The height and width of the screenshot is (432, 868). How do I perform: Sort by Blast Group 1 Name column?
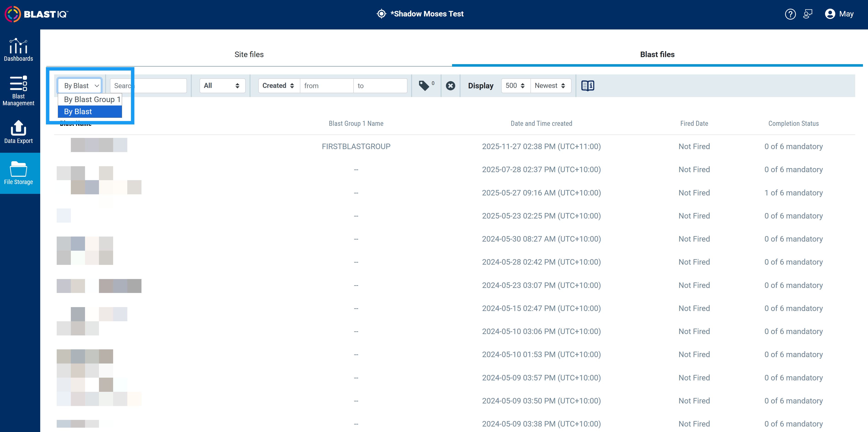(356, 124)
